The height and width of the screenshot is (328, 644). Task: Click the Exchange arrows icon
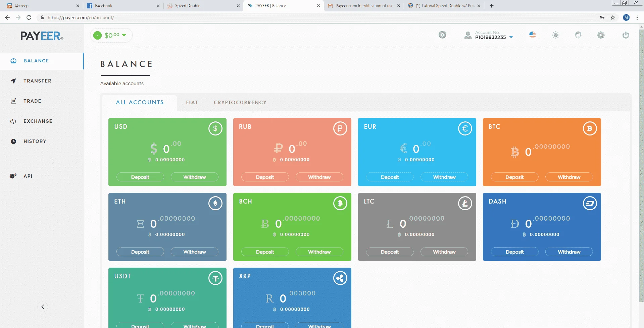click(x=13, y=121)
